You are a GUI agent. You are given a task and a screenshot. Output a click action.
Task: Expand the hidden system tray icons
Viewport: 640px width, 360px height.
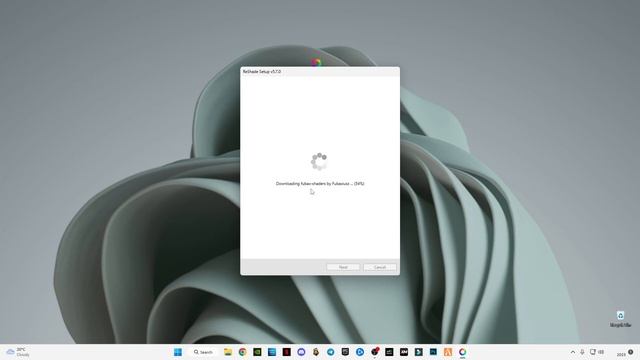[573, 352]
